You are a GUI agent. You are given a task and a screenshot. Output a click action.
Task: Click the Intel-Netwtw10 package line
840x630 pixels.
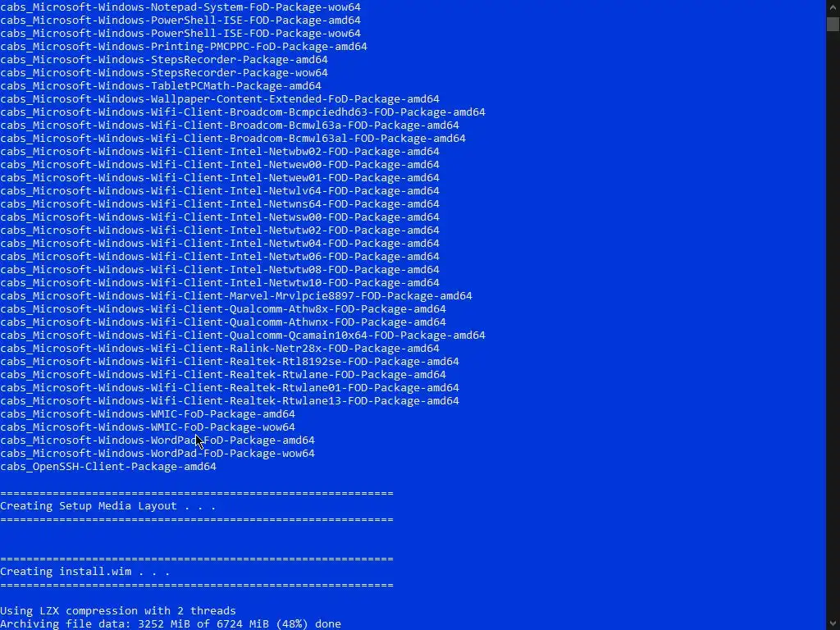[220, 283]
